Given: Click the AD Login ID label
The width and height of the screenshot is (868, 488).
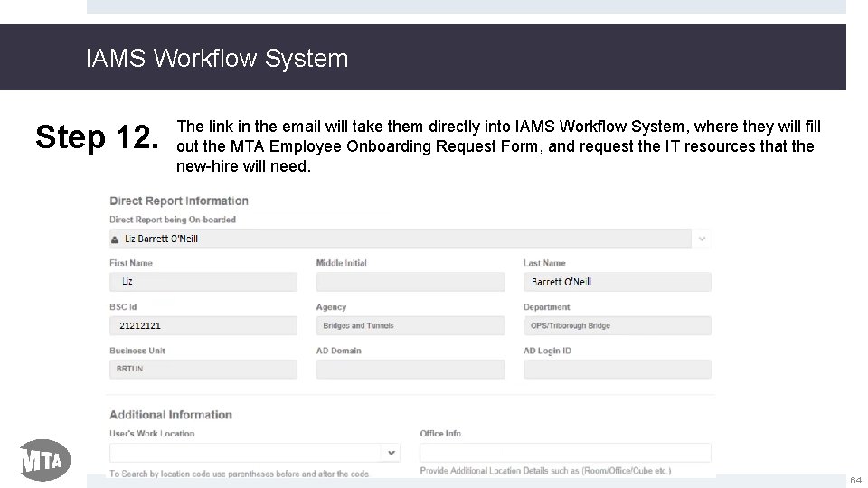Looking at the screenshot, I should (x=547, y=351).
